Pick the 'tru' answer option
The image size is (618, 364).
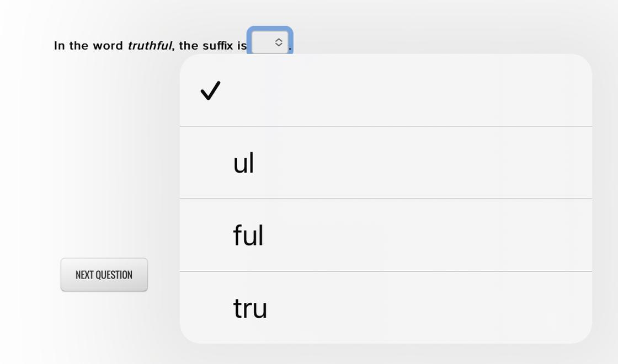[250, 308]
